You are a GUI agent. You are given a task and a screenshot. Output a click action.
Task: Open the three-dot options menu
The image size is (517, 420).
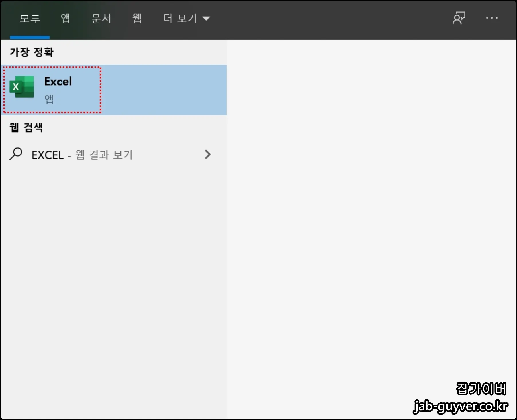pos(492,18)
